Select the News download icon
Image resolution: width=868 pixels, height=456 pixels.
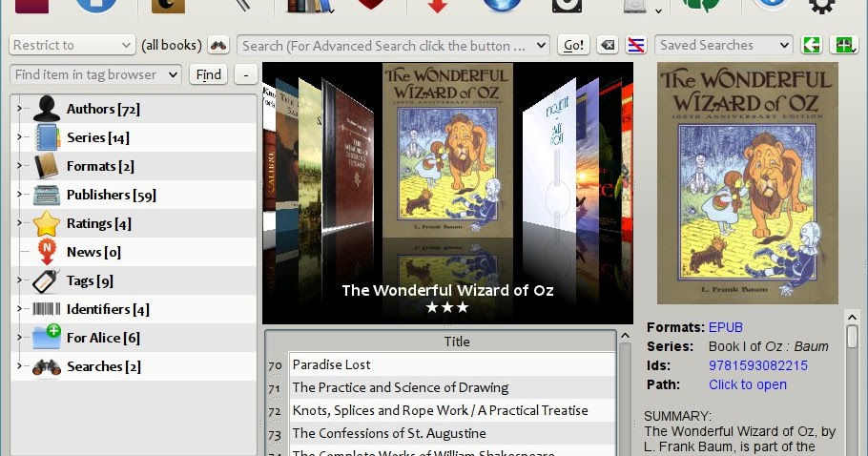[x=47, y=253]
